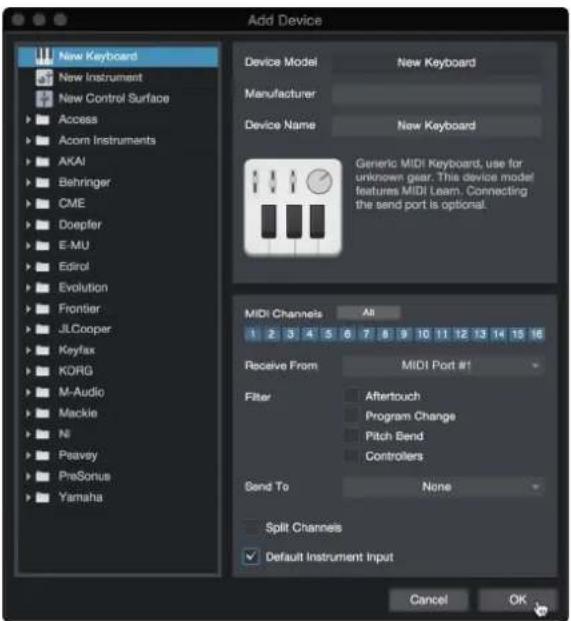Screen dimensions: 571x621
Task: Select the KORG row label
Action: click(76, 371)
